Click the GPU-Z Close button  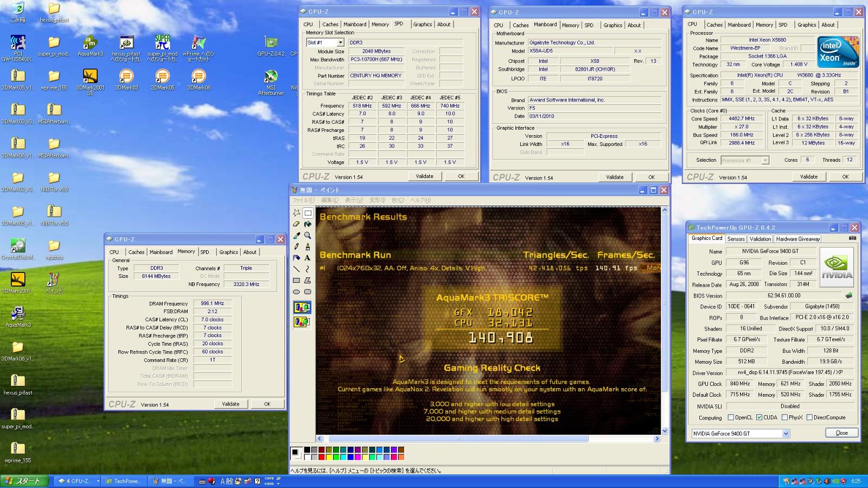point(842,433)
